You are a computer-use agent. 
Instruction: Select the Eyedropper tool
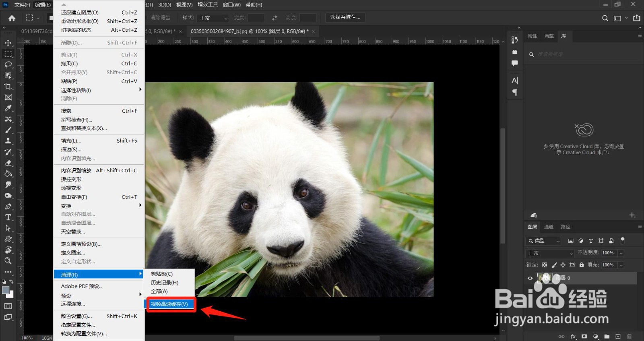pyautogui.click(x=8, y=108)
